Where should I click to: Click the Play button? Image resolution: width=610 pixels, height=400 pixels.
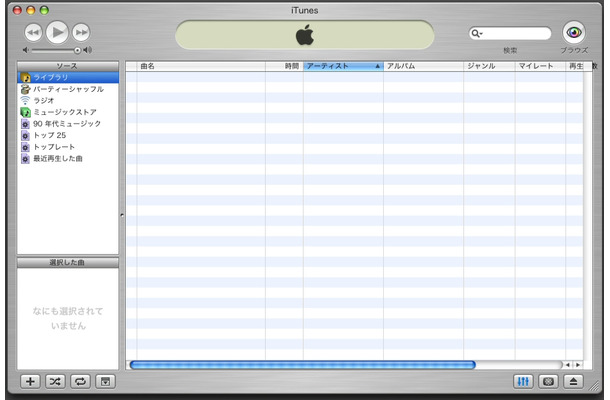click(x=57, y=32)
